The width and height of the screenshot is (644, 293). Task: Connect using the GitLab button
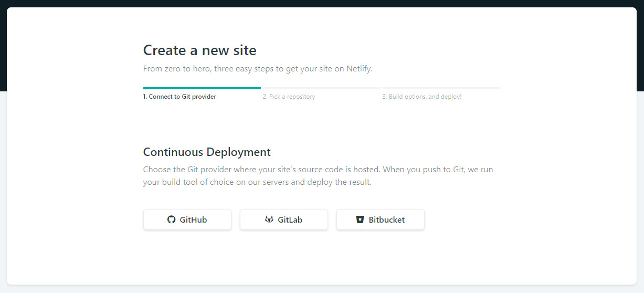tap(283, 219)
